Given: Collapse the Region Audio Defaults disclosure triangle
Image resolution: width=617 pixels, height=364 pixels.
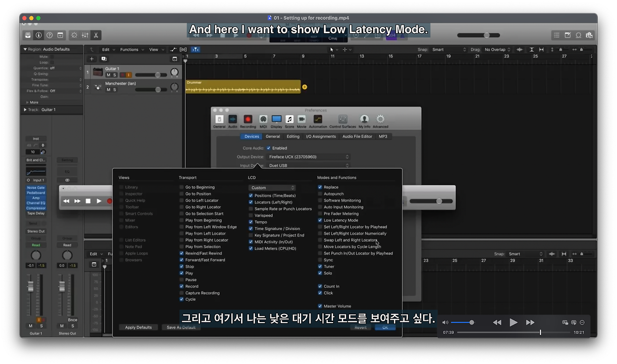Looking at the screenshot, I should point(25,49).
